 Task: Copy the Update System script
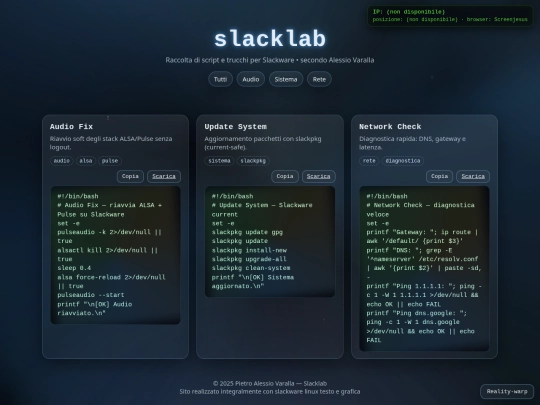(x=285, y=176)
